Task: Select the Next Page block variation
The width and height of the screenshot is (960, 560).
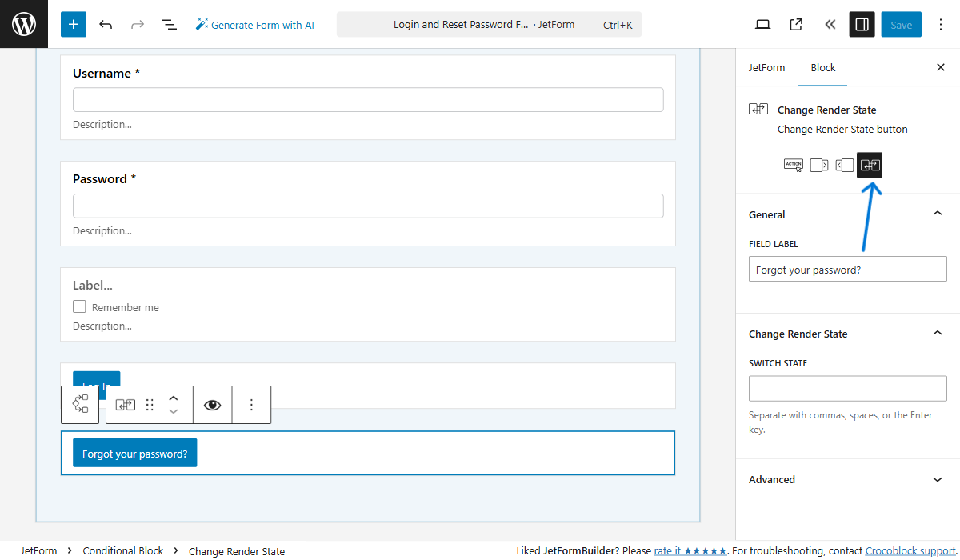Action: point(818,165)
